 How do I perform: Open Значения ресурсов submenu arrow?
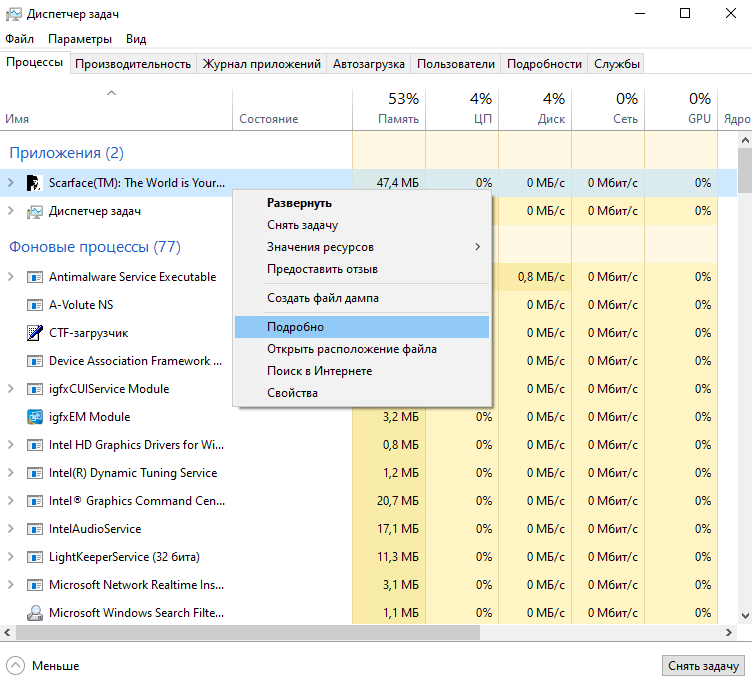(x=477, y=247)
